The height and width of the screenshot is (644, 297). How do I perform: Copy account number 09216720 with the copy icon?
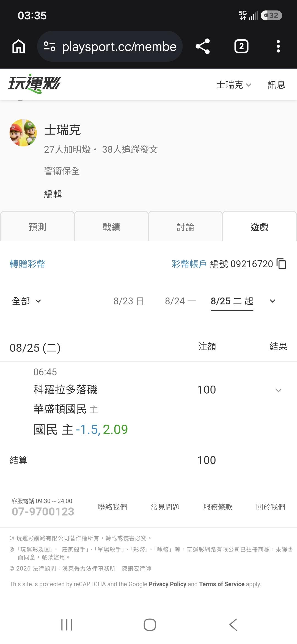pos(281,264)
